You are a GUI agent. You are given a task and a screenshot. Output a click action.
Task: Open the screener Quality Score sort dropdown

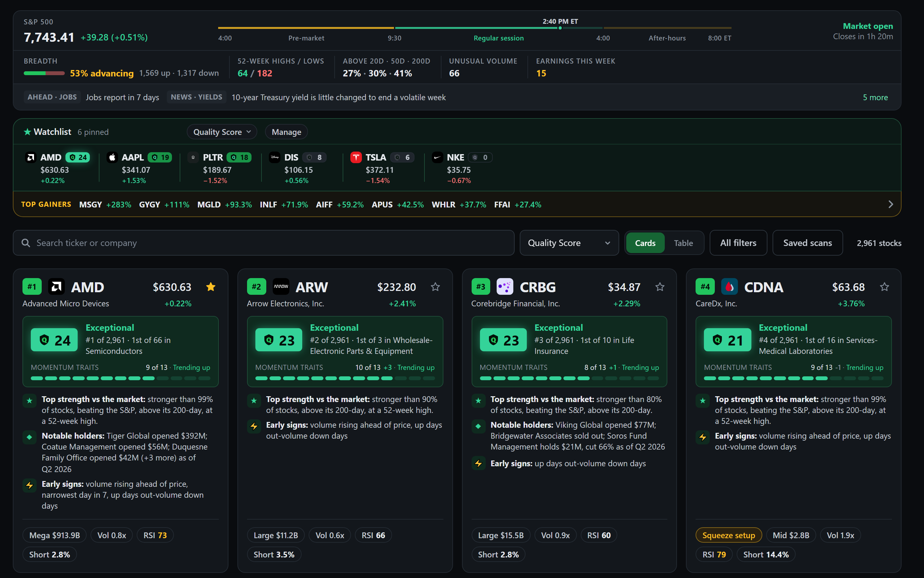(x=569, y=243)
